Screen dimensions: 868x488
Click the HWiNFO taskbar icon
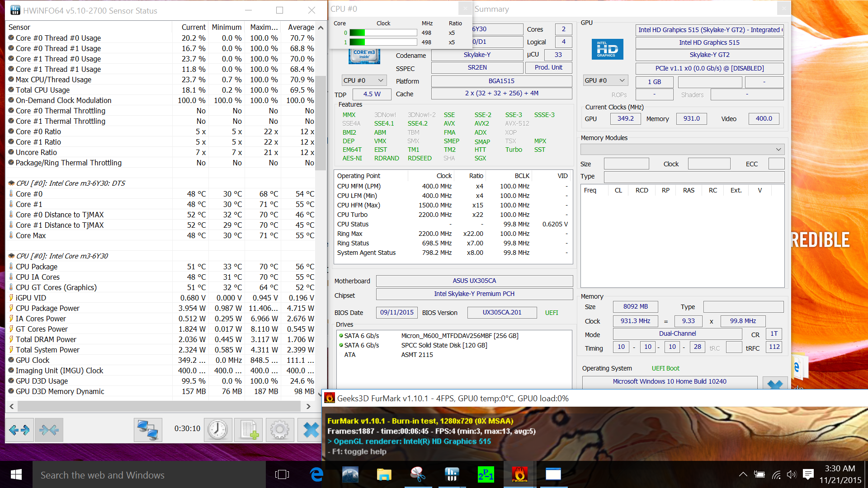(451, 474)
